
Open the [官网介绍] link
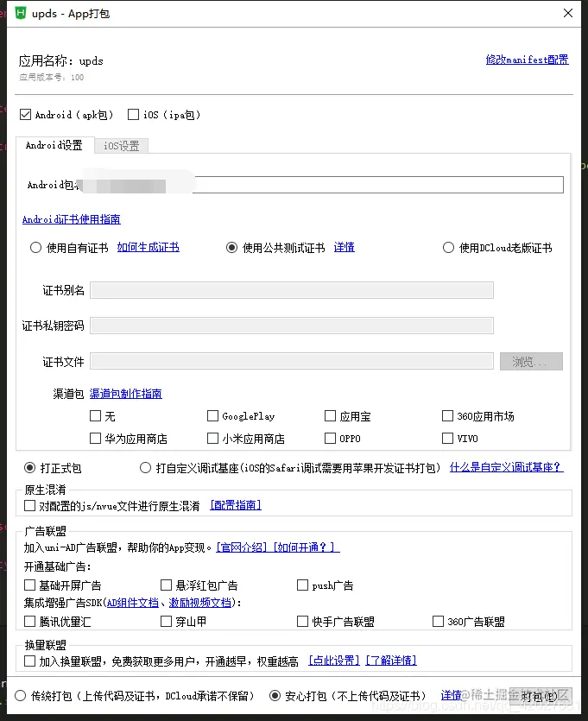(242, 547)
